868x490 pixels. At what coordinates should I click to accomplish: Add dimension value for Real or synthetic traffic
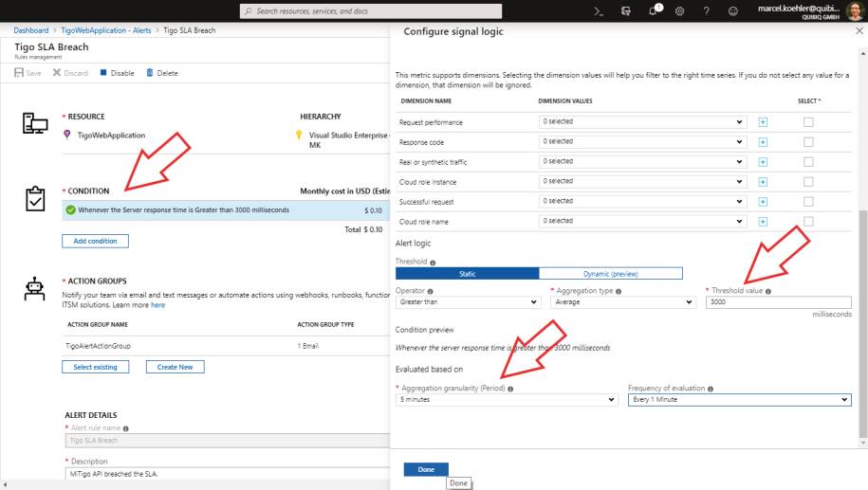(763, 162)
